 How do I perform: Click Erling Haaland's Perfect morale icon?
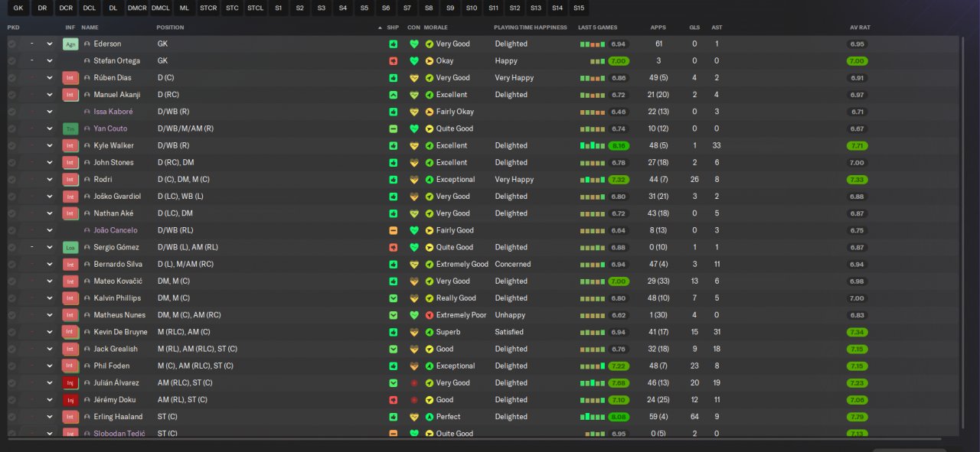[x=430, y=417]
